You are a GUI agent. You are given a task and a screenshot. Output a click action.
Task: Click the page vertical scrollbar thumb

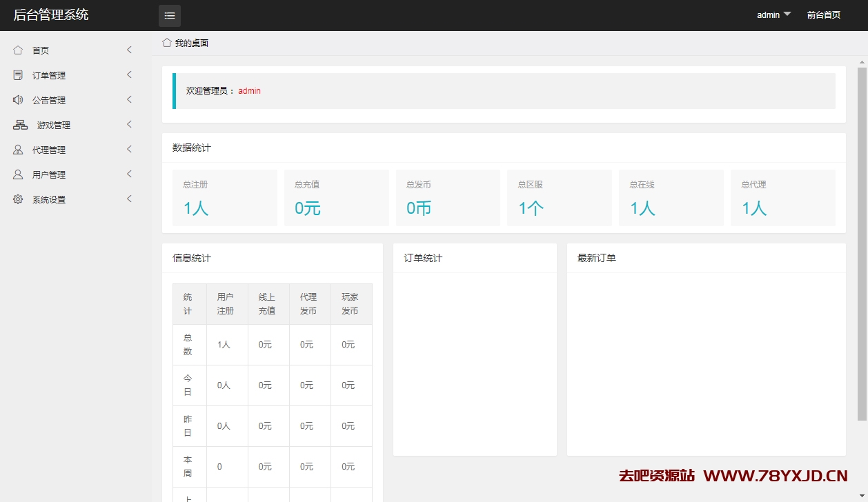862,243
